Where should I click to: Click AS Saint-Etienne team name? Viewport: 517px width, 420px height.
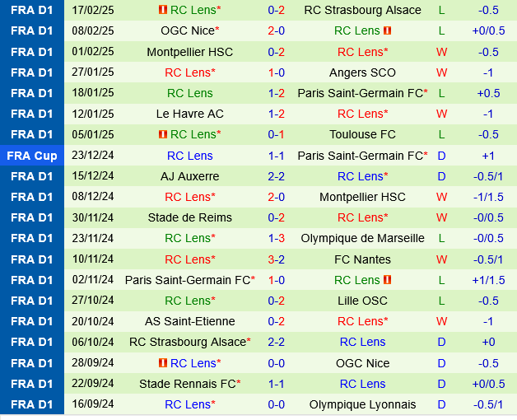pos(189,321)
